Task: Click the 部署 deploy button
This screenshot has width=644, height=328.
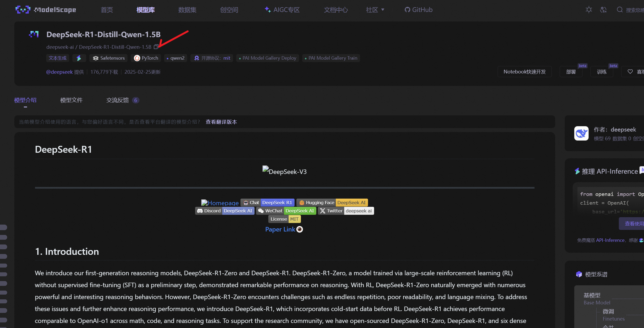Action: pyautogui.click(x=571, y=72)
